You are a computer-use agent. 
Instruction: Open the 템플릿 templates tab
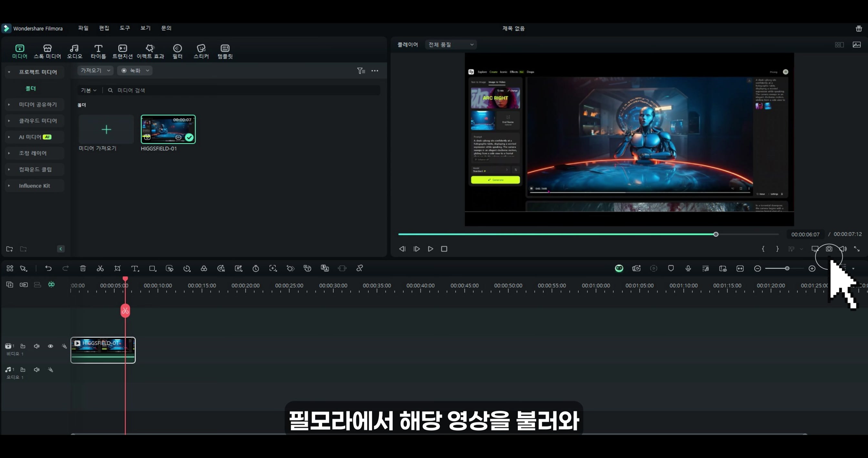(225, 51)
